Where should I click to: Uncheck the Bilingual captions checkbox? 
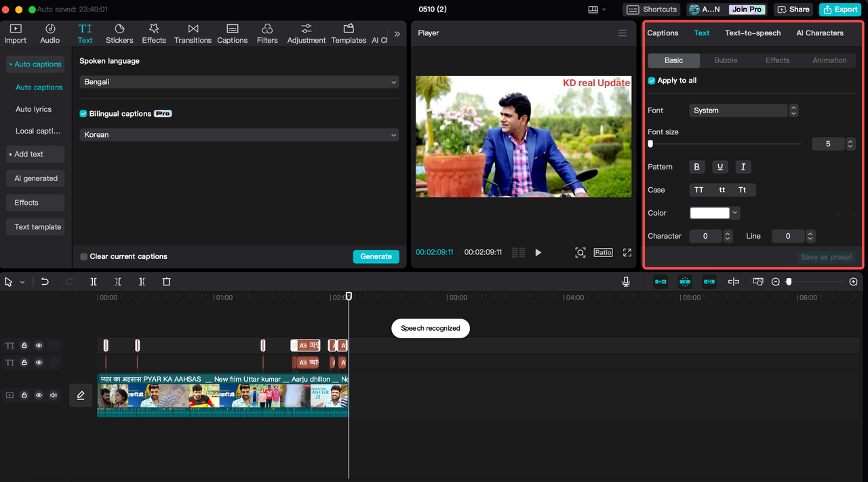tap(83, 114)
